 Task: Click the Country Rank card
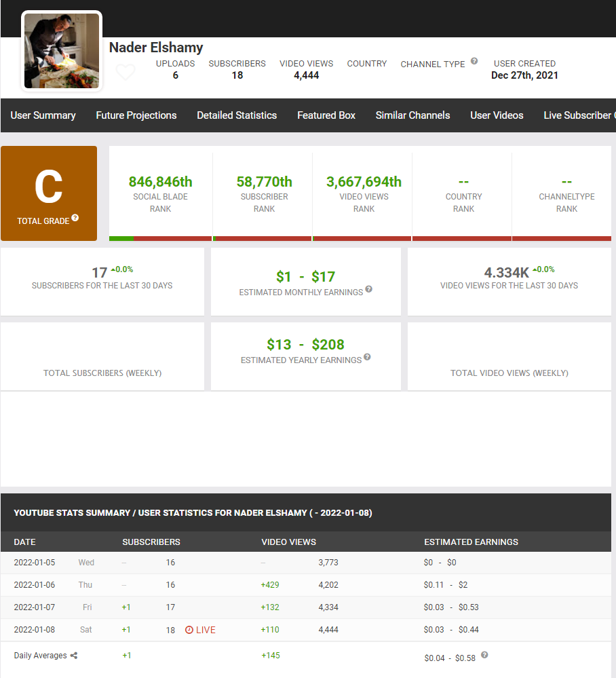(463, 193)
